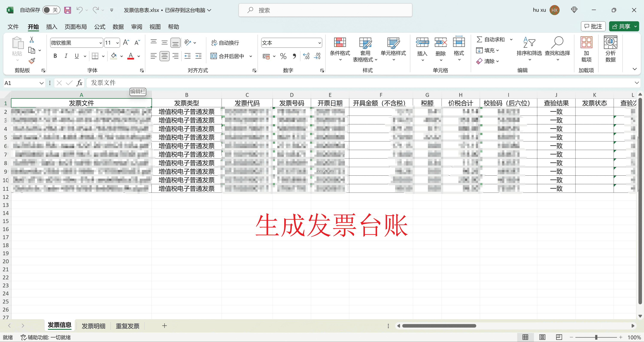Apply bold formatting to selected cell
Viewport: 644px width, 342px height.
pyautogui.click(x=55, y=56)
